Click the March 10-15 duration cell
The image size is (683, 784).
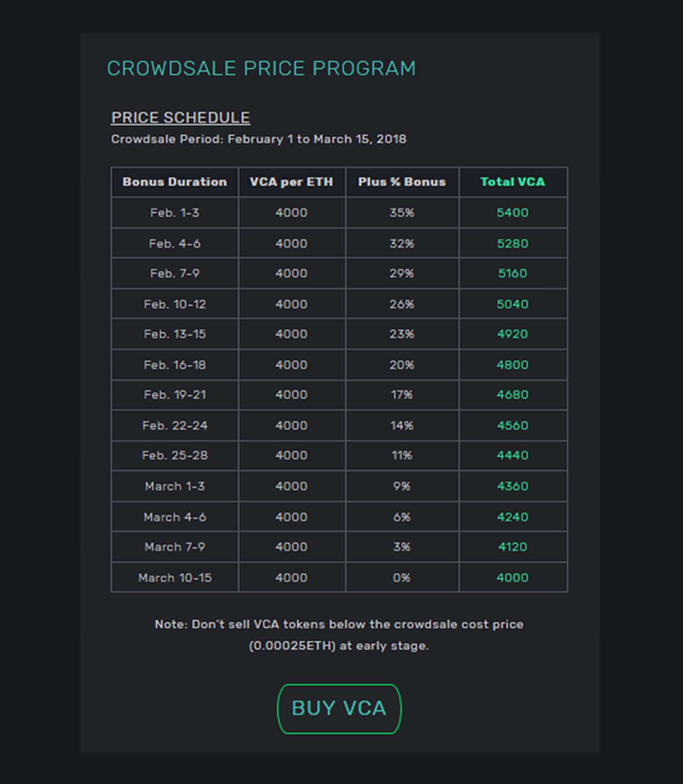tap(175, 578)
